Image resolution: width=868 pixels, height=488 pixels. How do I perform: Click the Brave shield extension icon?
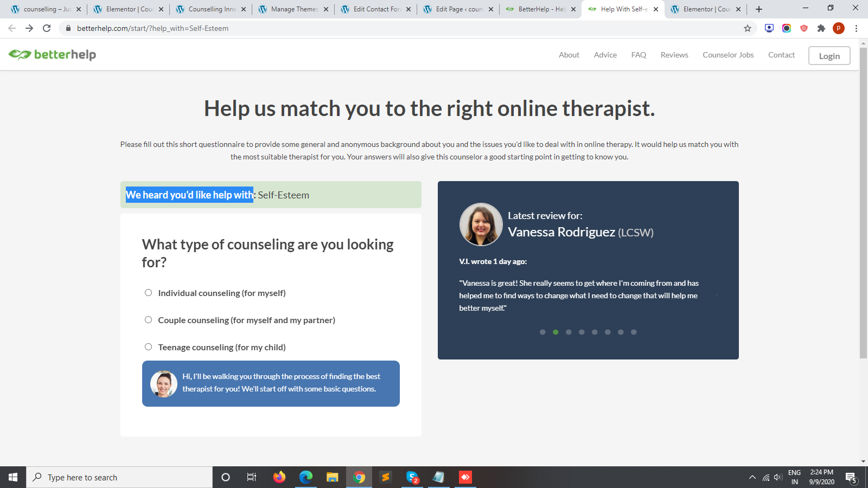pyautogui.click(x=804, y=28)
